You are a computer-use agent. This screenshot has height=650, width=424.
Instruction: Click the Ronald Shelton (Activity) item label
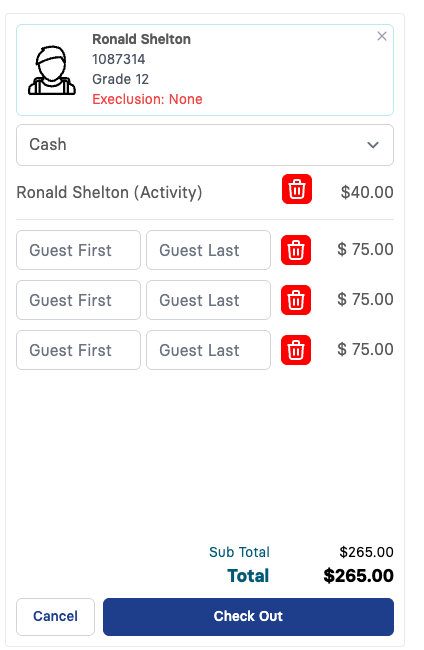[109, 192]
